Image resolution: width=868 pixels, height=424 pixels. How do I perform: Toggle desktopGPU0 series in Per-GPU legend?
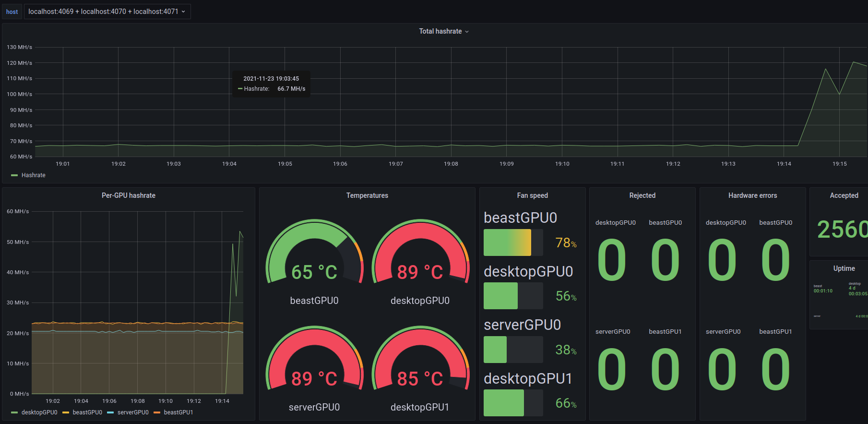pyautogui.click(x=39, y=412)
